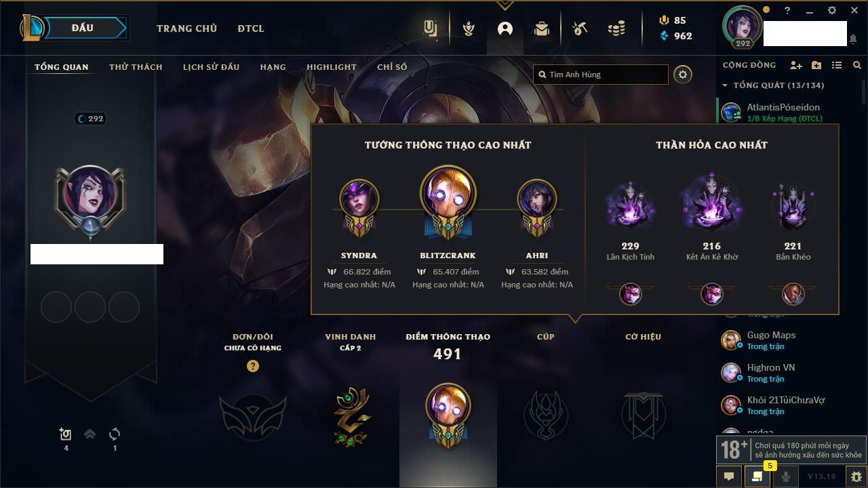This screenshot has width=868, height=488.
Task: Toggle the microphone mute button
Action: [x=786, y=476]
